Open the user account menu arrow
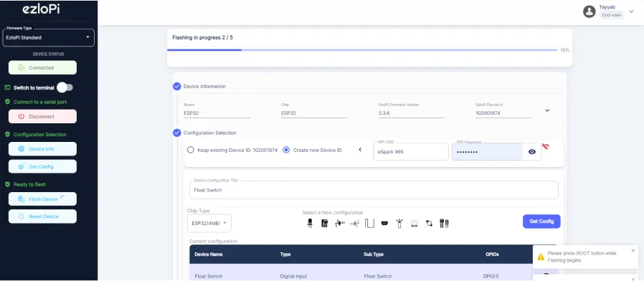Viewport: 644px width, 281px height. [631, 11]
